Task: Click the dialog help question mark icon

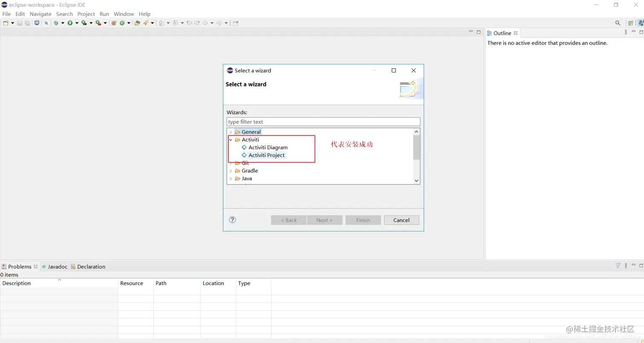Action: [232, 220]
